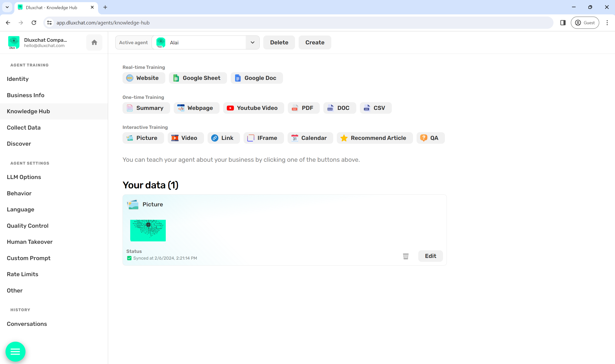Add Youtube Video training source

253,108
